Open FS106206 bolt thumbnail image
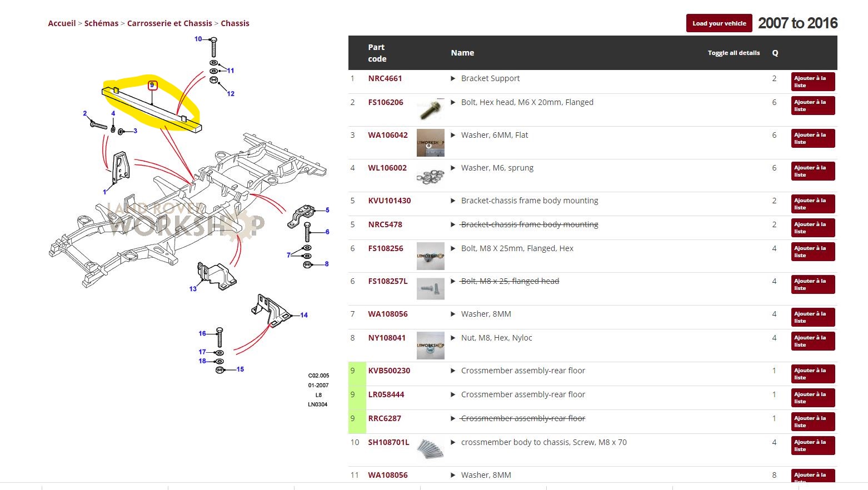Image resolution: width=868 pixels, height=490 pixels. click(430, 109)
